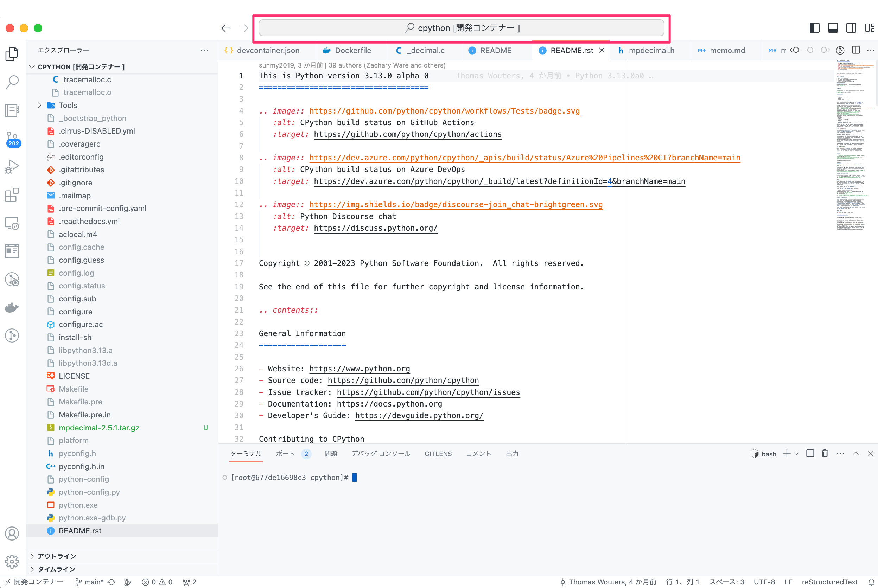Toggle the secondary sidebar
This screenshot has width=878, height=588.
point(851,28)
